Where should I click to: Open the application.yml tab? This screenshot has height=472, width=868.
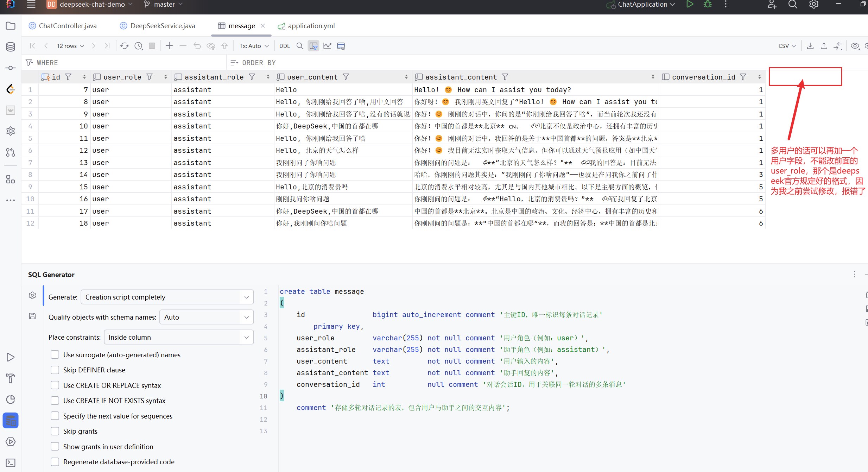pyautogui.click(x=311, y=26)
